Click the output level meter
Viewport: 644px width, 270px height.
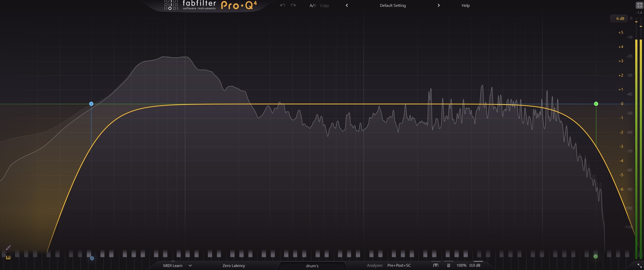(638, 138)
